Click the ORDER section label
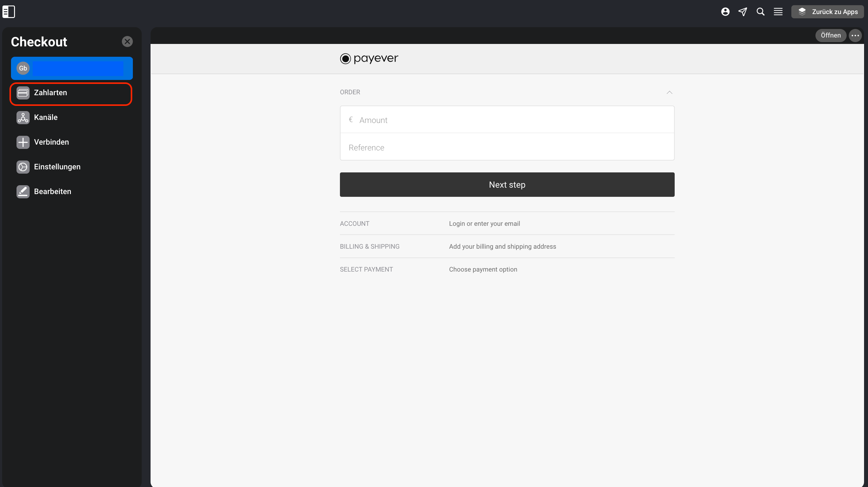This screenshot has width=868, height=487. pyautogui.click(x=350, y=92)
